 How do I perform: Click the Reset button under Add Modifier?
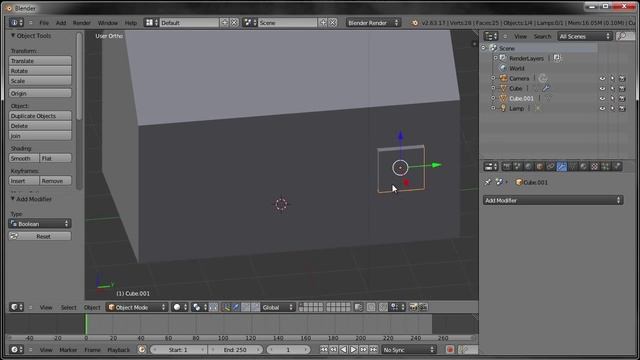click(40, 236)
